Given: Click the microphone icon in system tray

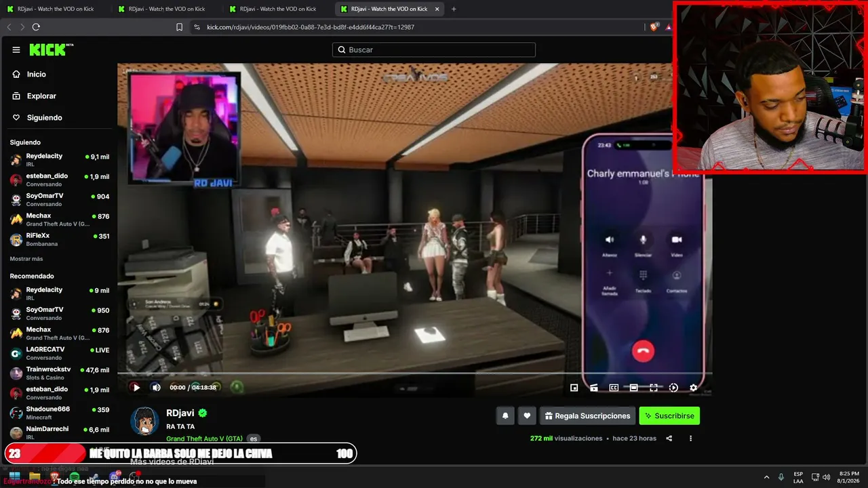Looking at the screenshot, I should 781,477.
